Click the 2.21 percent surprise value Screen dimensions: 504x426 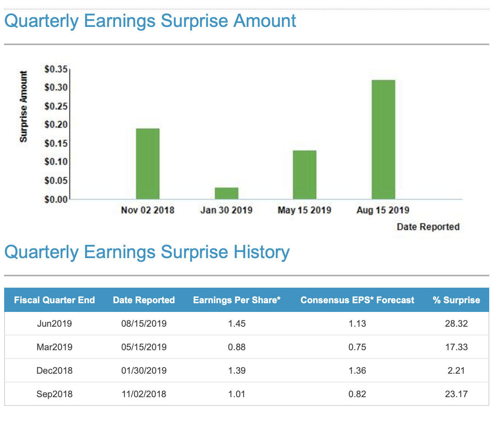click(x=456, y=371)
